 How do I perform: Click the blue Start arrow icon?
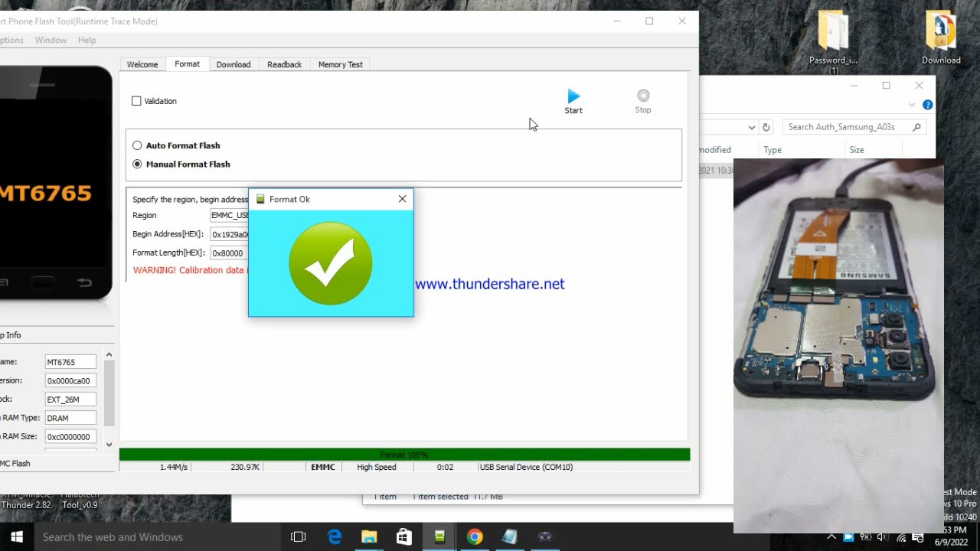click(573, 96)
